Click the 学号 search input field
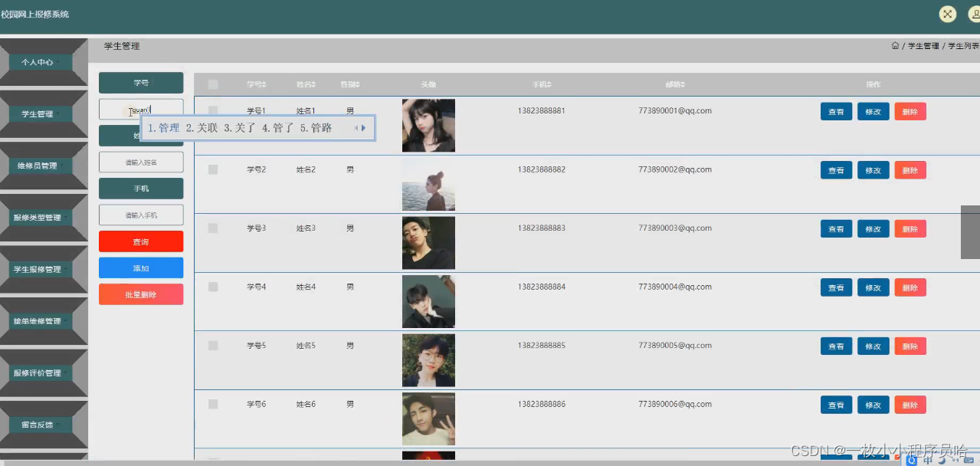The height and width of the screenshot is (466, 980). coord(141,110)
